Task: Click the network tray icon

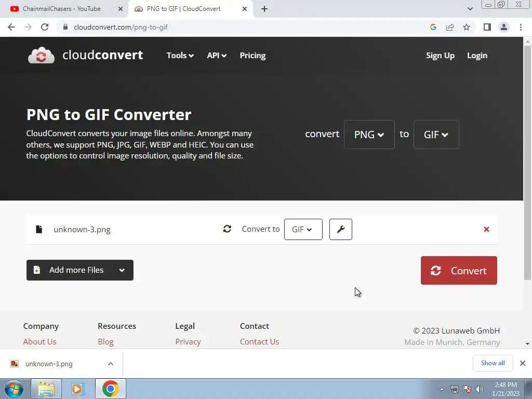Action: point(454,389)
